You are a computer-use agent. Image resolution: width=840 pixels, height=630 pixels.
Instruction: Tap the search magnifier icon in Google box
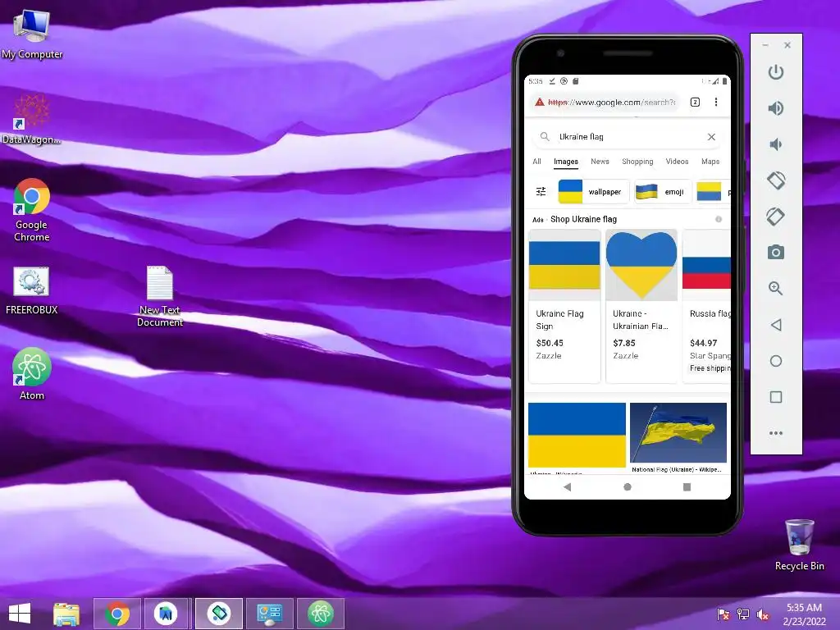point(545,137)
